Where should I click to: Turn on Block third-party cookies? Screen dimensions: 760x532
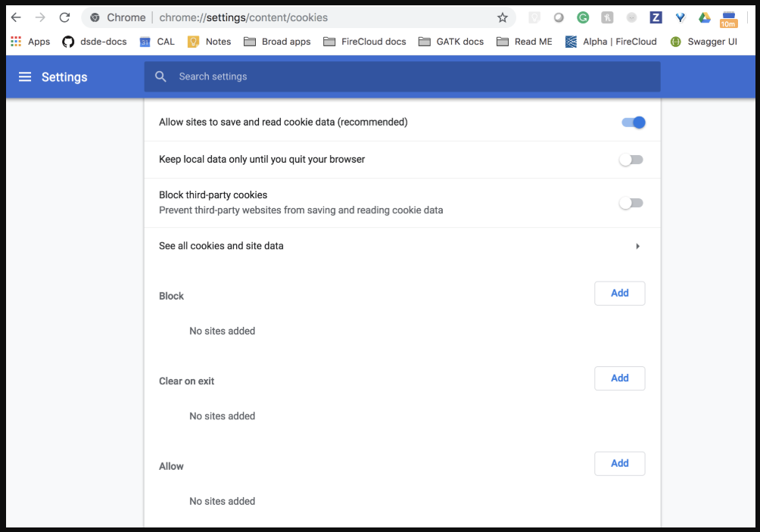[x=631, y=203]
